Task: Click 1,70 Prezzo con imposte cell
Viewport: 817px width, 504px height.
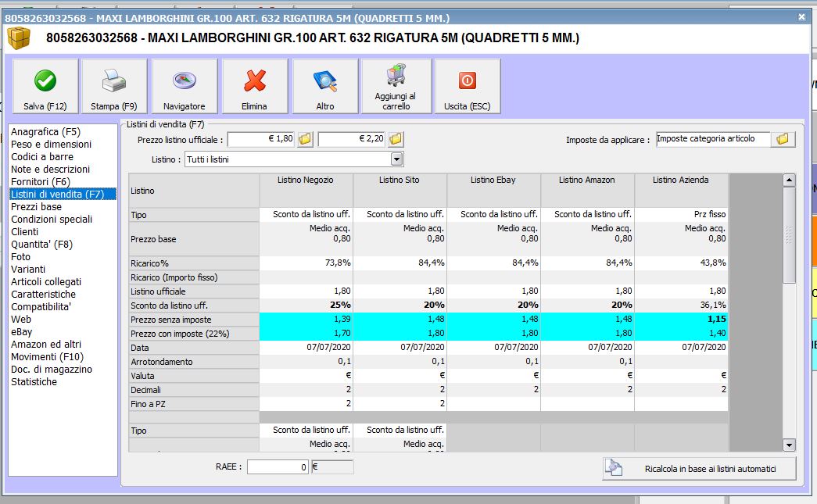Action: [x=306, y=333]
